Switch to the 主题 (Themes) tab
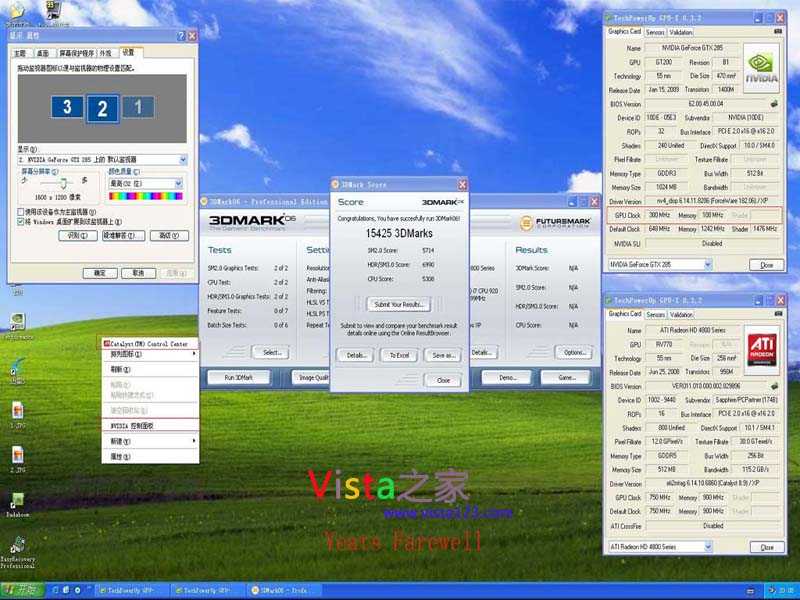 point(20,53)
